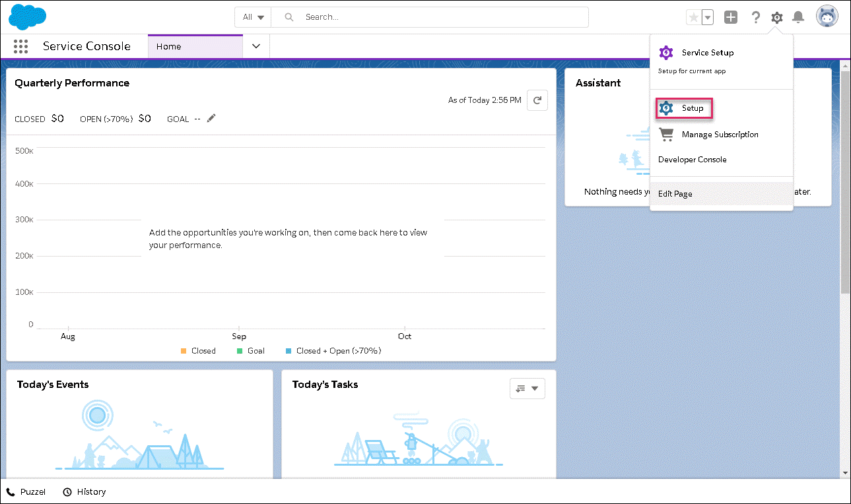Open the Today's Tasks filter dropdown
Image resolution: width=851 pixels, height=504 pixels.
(x=527, y=389)
